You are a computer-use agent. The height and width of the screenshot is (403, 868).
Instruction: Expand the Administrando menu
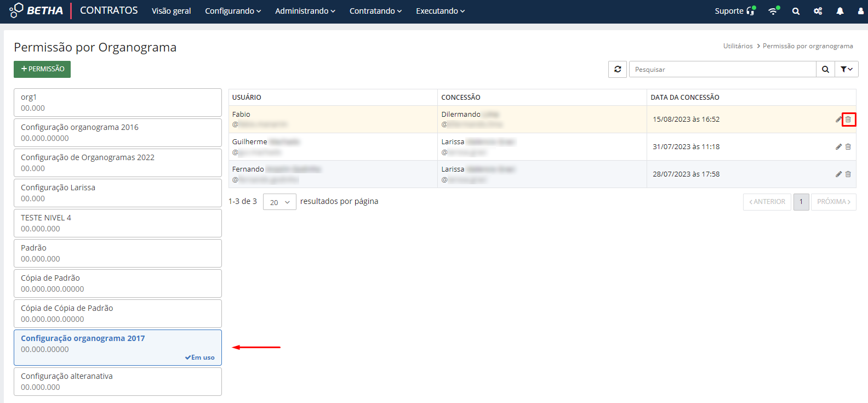pyautogui.click(x=305, y=11)
